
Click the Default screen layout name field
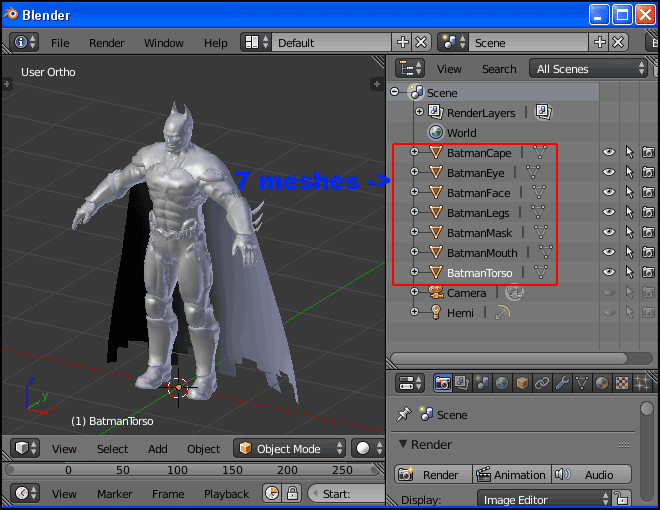331,42
